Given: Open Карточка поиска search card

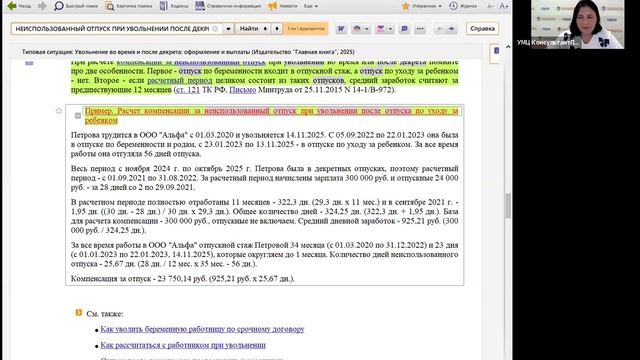Looking at the screenshot, I should click(x=129, y=6).
